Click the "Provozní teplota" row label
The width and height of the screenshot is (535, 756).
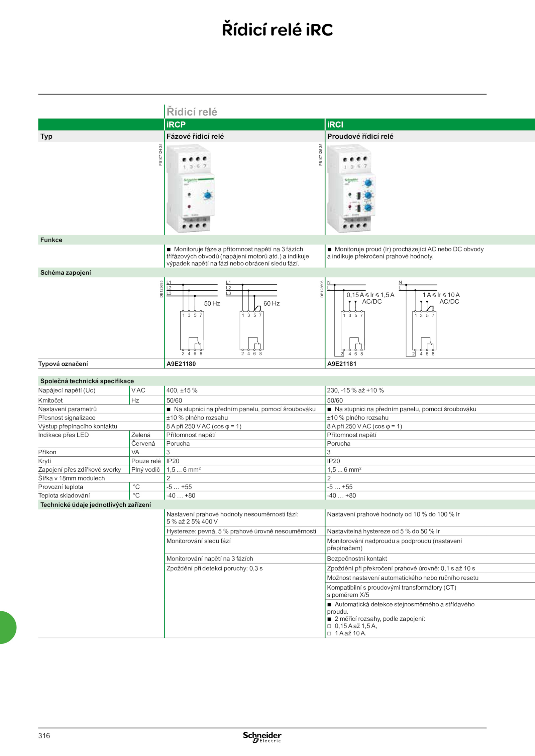[x=61, y=487]
